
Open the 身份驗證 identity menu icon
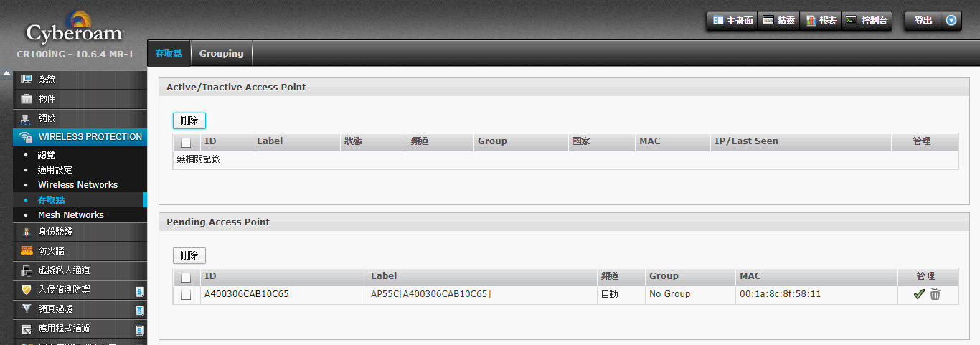[x=27, y=232]
